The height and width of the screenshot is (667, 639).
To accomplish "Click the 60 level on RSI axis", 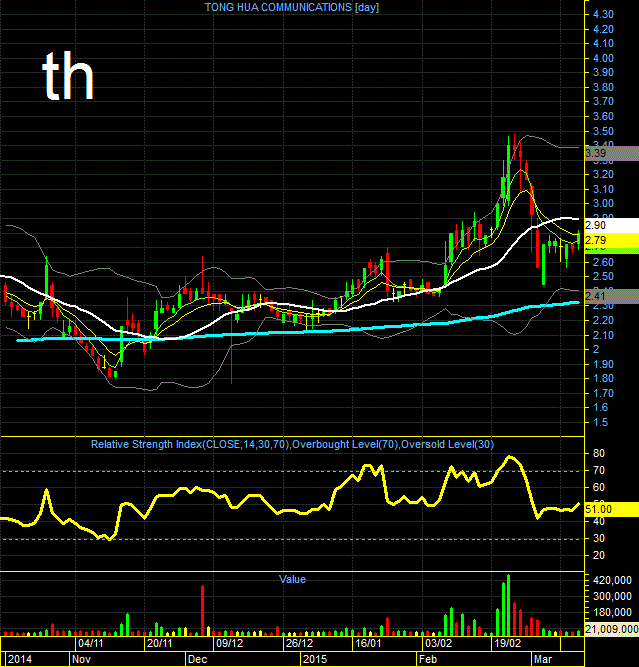I will point(599,487).
